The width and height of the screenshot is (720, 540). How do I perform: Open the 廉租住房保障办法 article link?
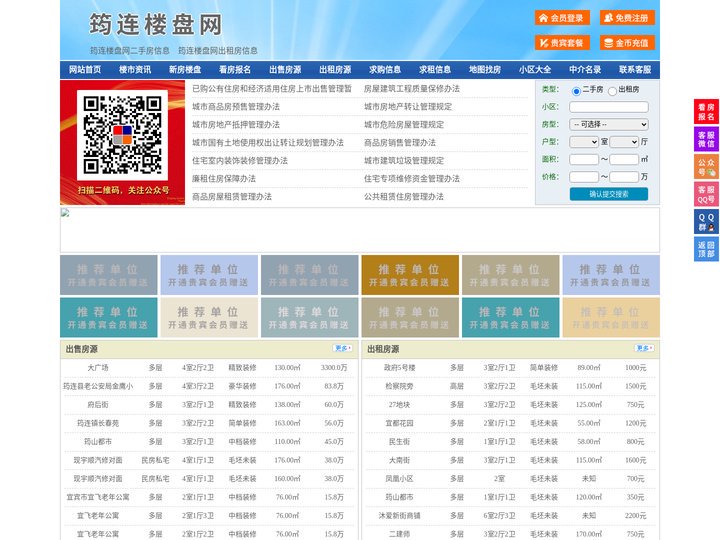tap(224, 179)
